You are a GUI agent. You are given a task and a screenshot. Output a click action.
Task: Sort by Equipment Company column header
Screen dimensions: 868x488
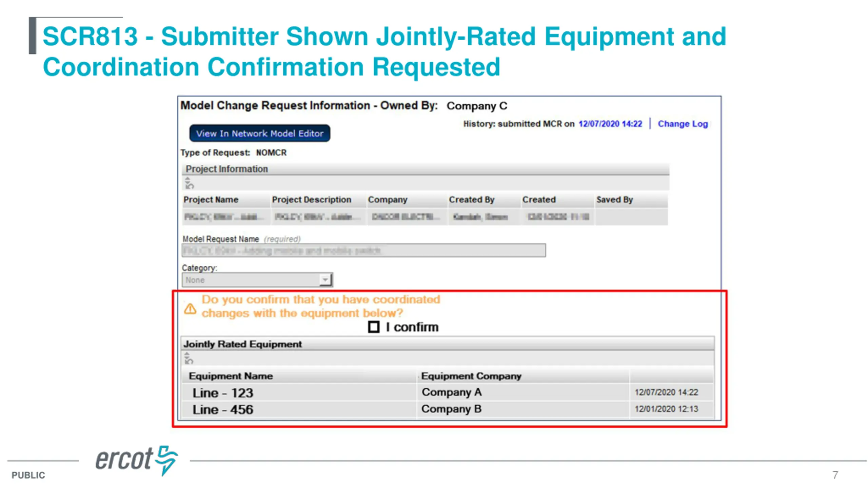tap(523, 376)
